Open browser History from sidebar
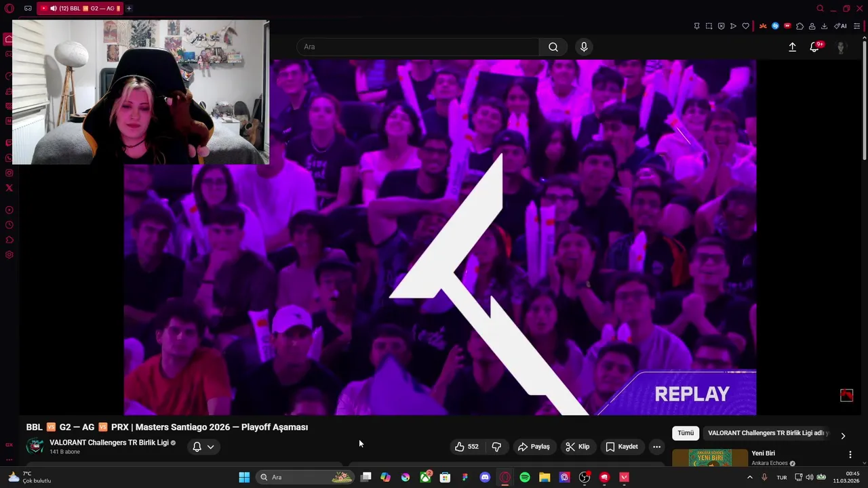This screenshot has width=868, height=488. click(9, 225)
